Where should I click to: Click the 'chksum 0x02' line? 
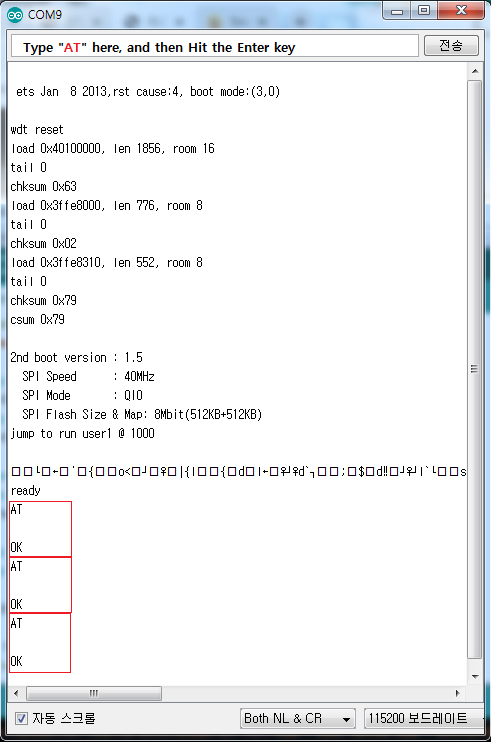coord(44,243)
